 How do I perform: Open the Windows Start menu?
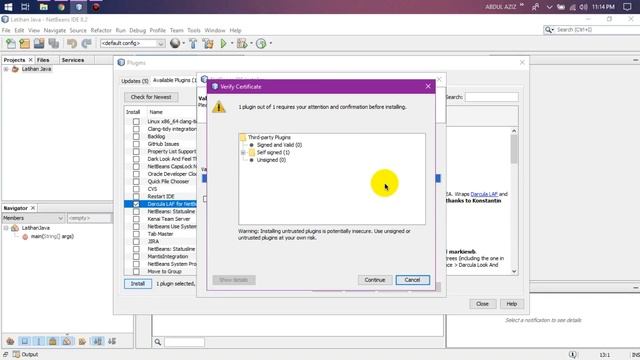coord(8,7)
